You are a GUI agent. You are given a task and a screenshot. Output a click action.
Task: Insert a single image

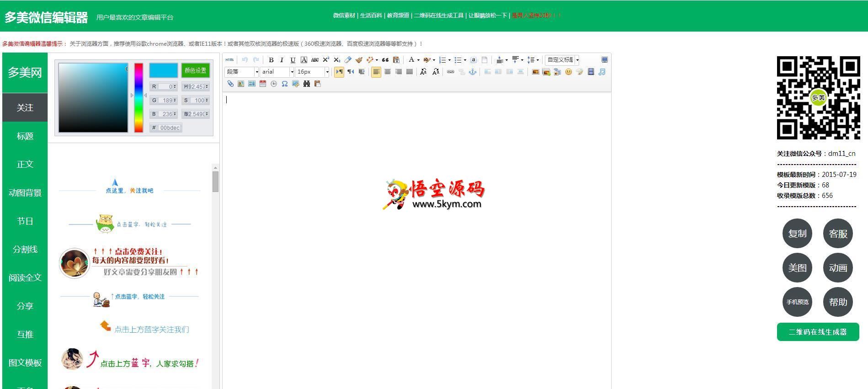pos(535,72)
